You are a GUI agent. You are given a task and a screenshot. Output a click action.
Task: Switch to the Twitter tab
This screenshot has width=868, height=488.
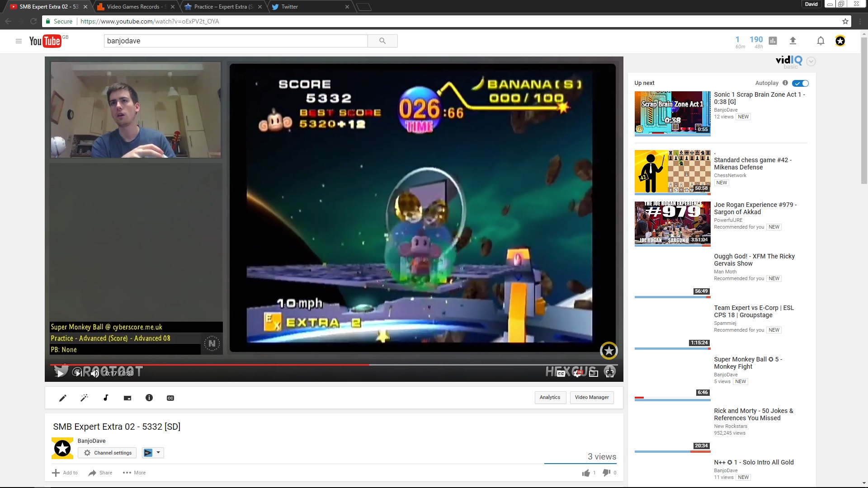click(x=289, y=7)
